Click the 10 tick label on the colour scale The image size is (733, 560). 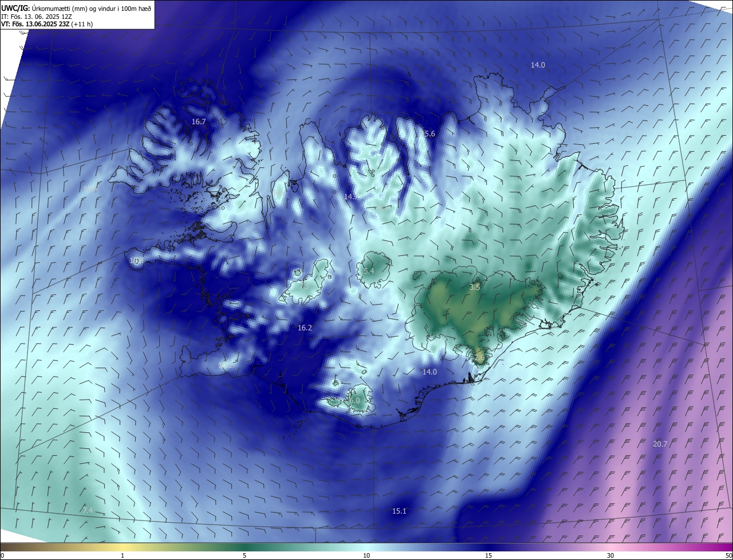coord(366,556)
